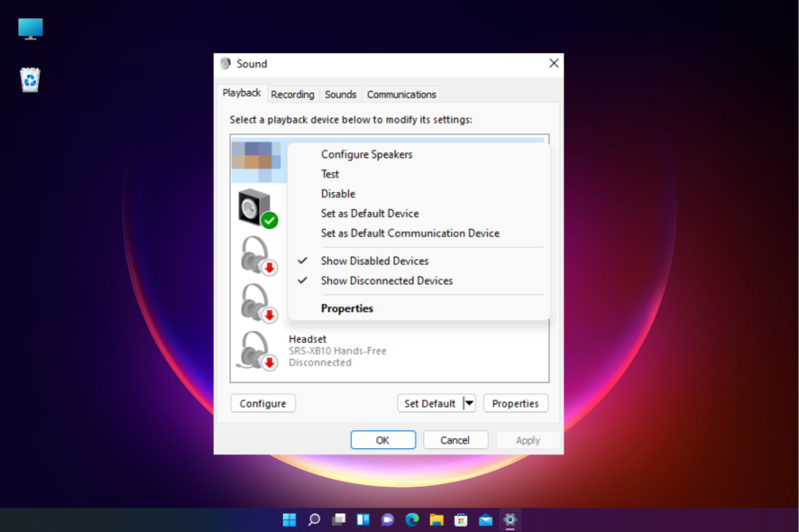Open Properties from the context menu
The image size is (799, 532).
pos(418,308)
